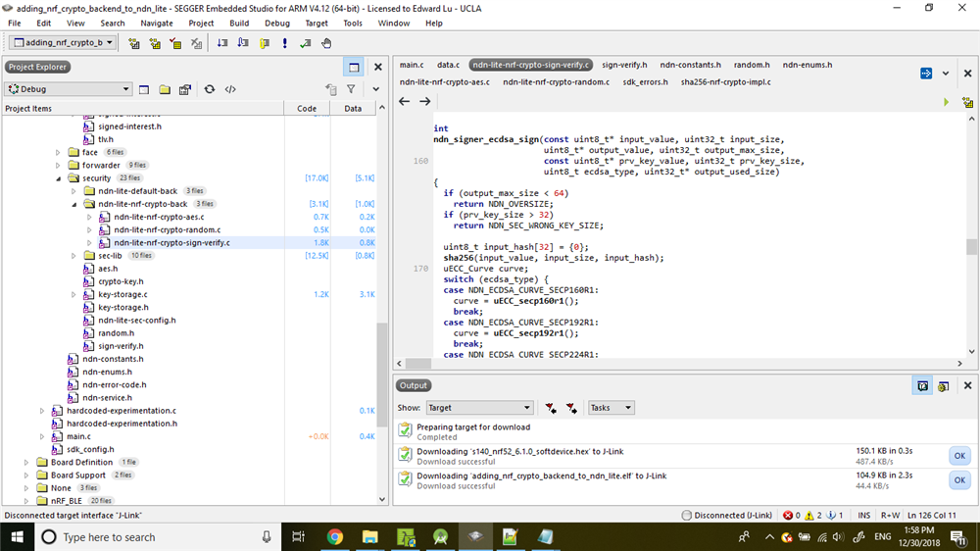Expand the forwarder folder
This screenshot has width=980, height=551.
[x=58, y=165]
